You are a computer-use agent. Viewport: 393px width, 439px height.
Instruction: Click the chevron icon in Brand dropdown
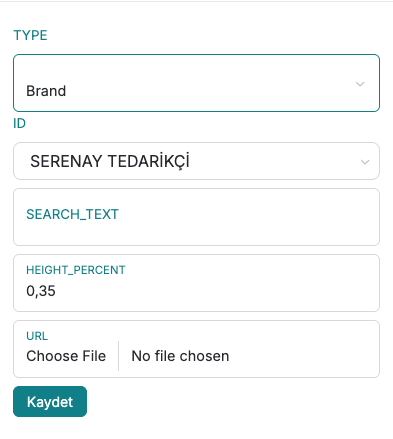pos(360,84)
